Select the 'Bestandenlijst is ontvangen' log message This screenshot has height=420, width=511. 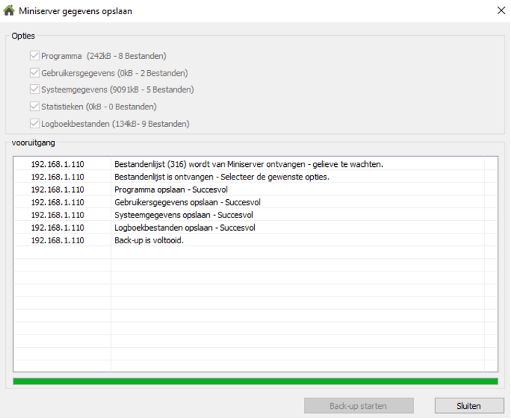pos(221,177)
